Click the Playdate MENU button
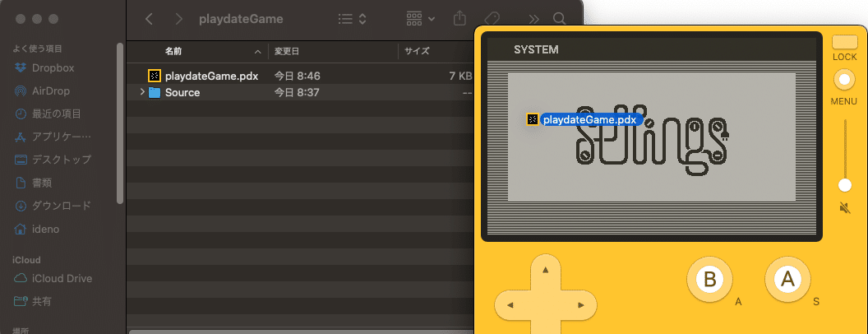The width and height of the screenshot is (868, 334). click(x=843, y=81)
